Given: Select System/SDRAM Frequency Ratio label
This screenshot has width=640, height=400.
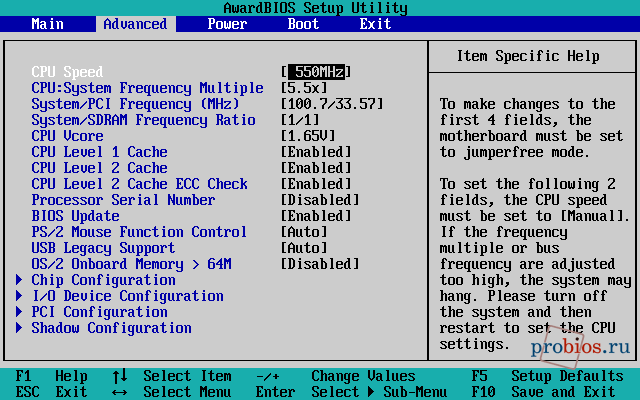Looking at the screenshot, I should 143,120.
